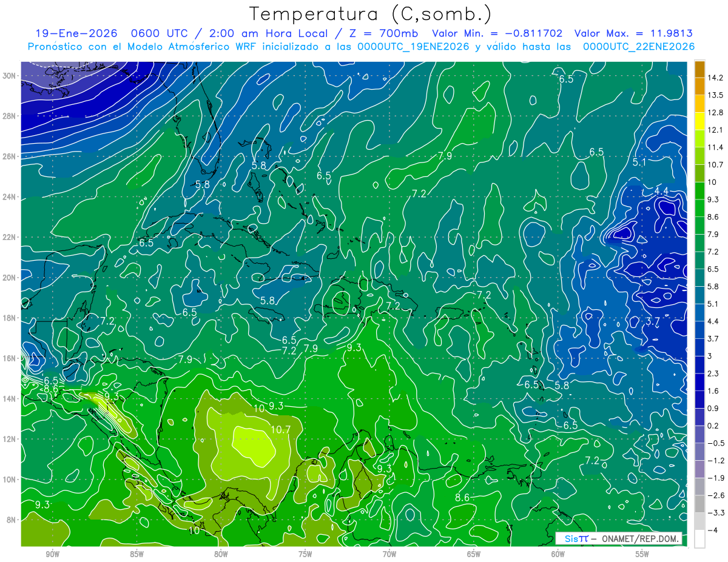This screenshot has width=728, height=562.
Task: Click the "10N" latitude axis label
Action: (9, 479)
